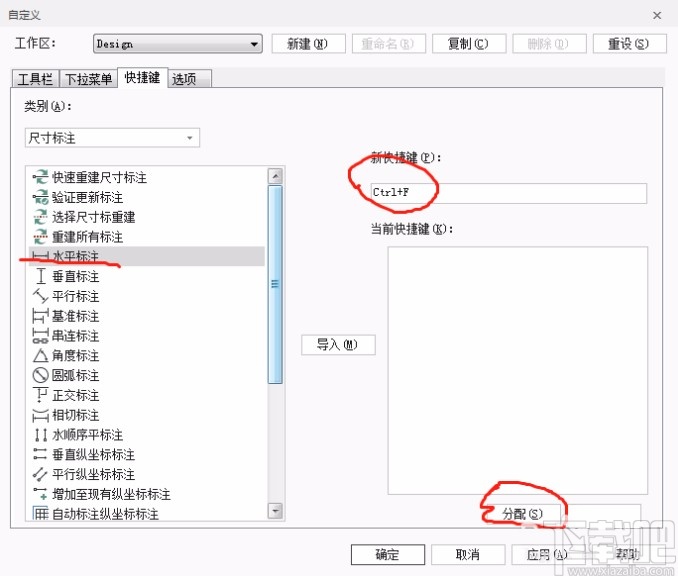The width and height of the screenshot is (678, 576).
Task: Select the 角度标注 triangle icon
Action: pyautogui.click(x=40, y=355)
